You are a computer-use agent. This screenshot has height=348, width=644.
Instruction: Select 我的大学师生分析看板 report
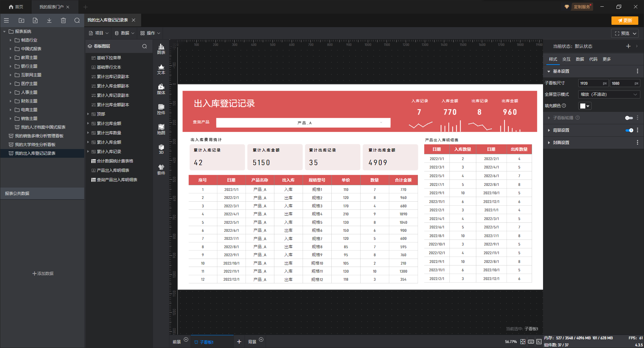click(35, 145)
